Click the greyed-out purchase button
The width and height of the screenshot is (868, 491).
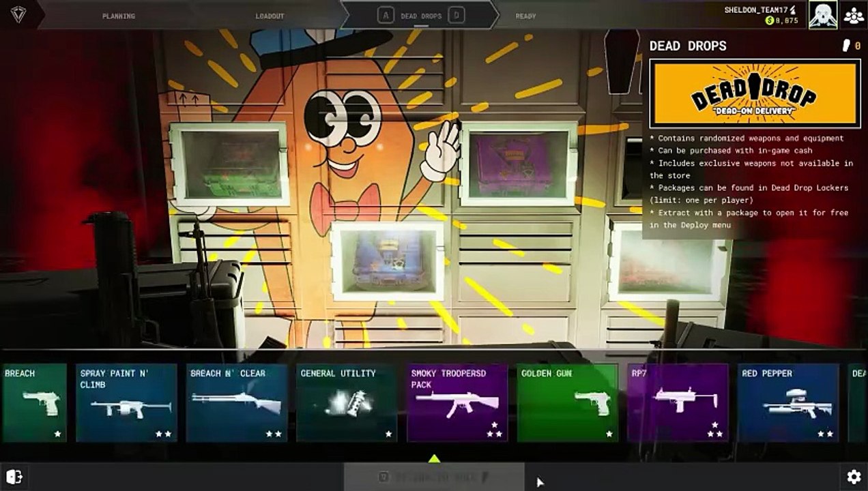434,477
